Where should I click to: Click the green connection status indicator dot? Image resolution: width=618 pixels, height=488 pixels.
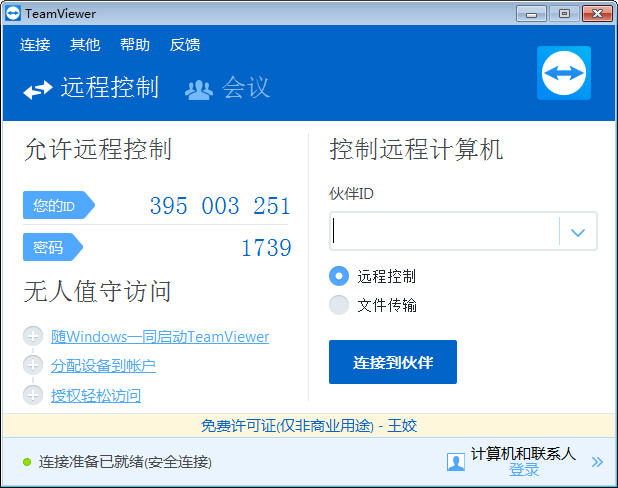click(x=27, y=462)
